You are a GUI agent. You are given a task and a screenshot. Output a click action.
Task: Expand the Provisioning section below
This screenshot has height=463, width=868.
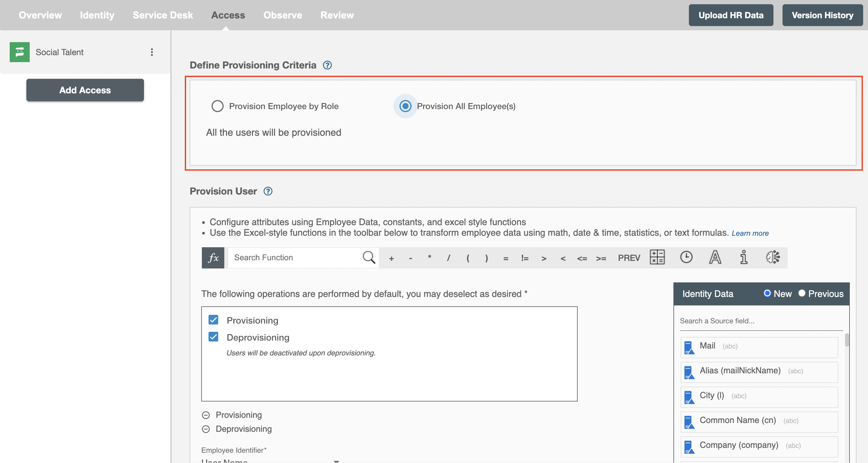click(x=205, y=414)
